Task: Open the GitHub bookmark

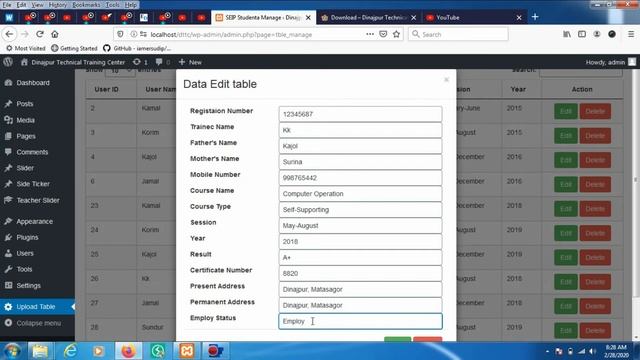Action: (137, 48)
